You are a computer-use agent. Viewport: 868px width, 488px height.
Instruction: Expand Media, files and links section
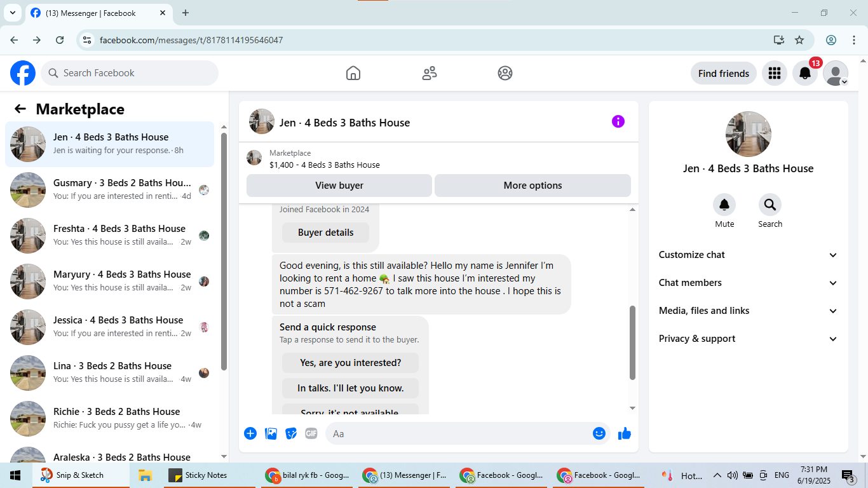click(x=749, y=311)
